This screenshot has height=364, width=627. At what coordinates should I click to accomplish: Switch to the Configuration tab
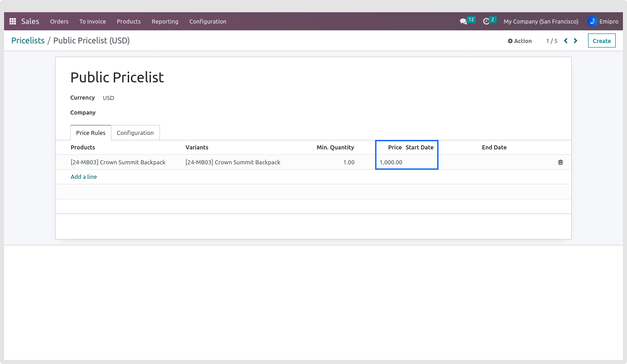click(135, 133)
